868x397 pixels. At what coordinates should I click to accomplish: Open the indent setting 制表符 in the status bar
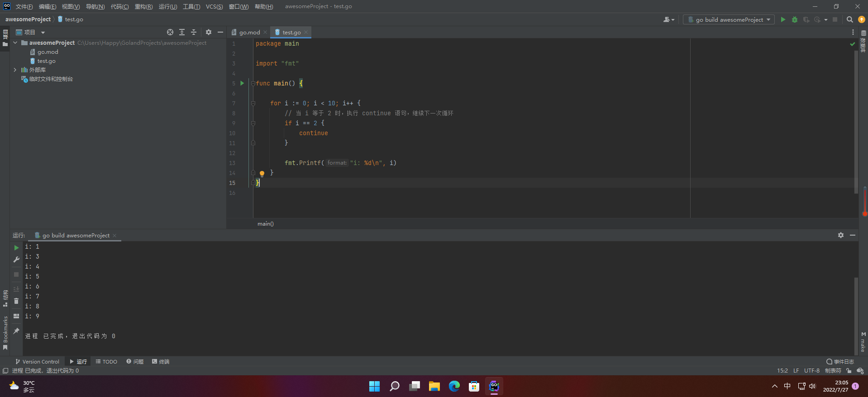tap(833, 371)
